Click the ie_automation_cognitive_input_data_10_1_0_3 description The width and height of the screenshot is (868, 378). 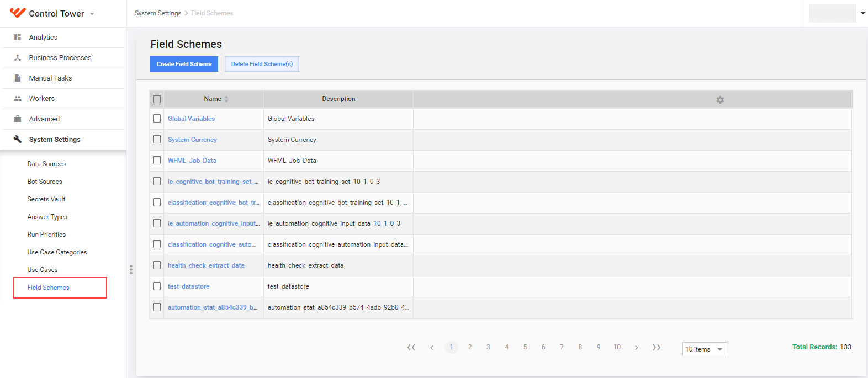pyautogui.click(x=334, y=223)
